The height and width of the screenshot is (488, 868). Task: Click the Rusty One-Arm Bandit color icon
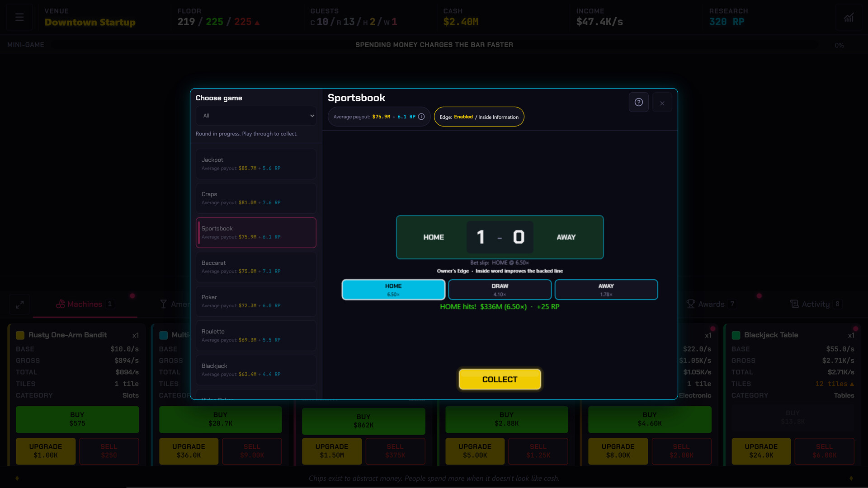(x=20, y=335)
